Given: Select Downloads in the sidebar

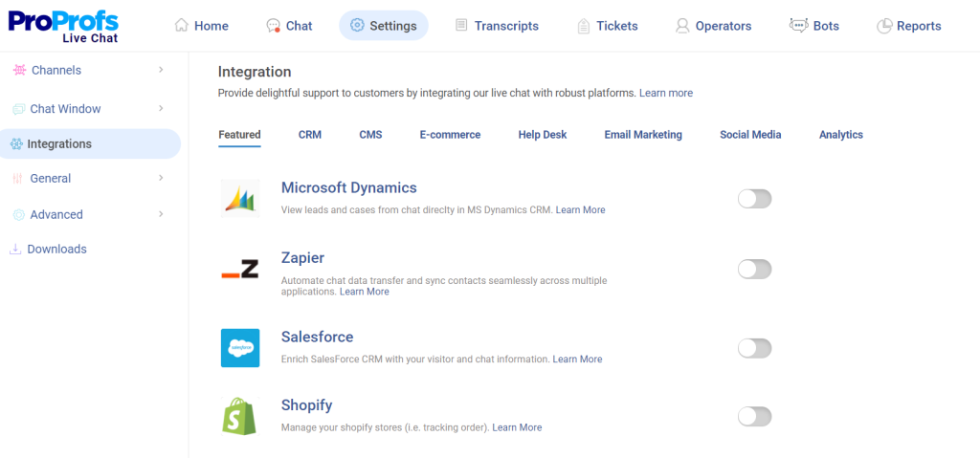Looking at the screenshot, I should [56, 250].
